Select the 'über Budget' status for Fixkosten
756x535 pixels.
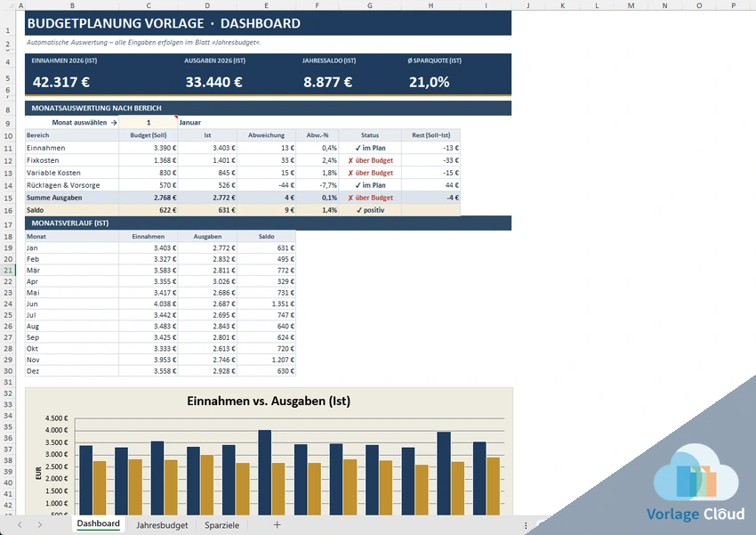point(370,160)
